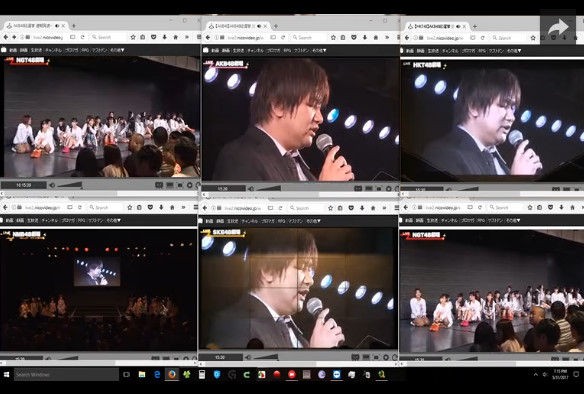Open downloads arrow in the AKB48 stream window
584x394 pixels.
pyautogui.click(x=364, y=38)
